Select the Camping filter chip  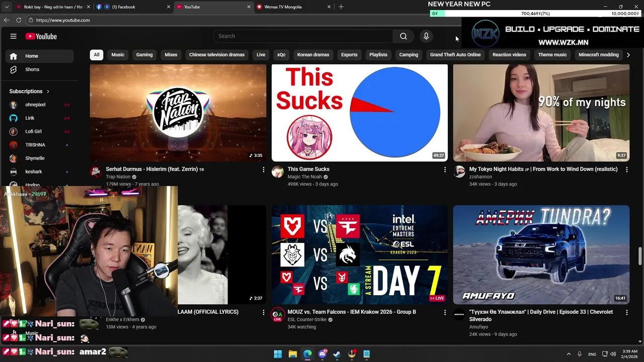(x=409, y=55)
